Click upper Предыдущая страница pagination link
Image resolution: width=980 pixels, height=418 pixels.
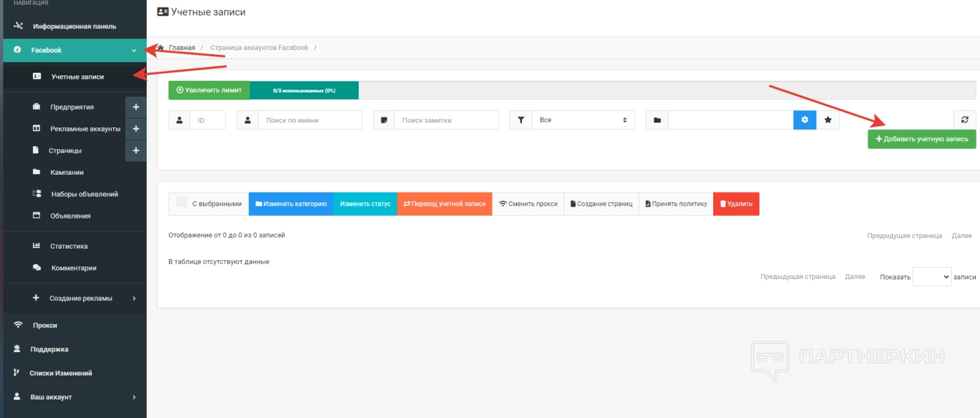[x=905, y=235]
